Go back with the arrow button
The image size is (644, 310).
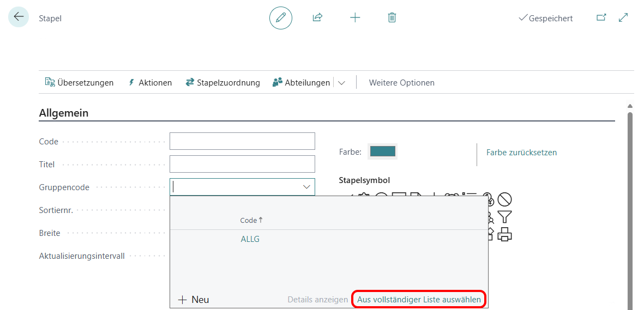pos(19,17)
